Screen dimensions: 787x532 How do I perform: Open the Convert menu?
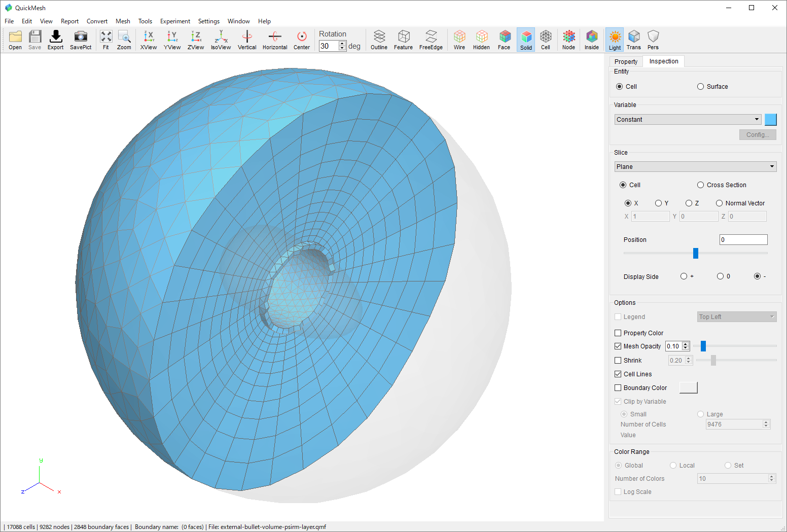97,21
